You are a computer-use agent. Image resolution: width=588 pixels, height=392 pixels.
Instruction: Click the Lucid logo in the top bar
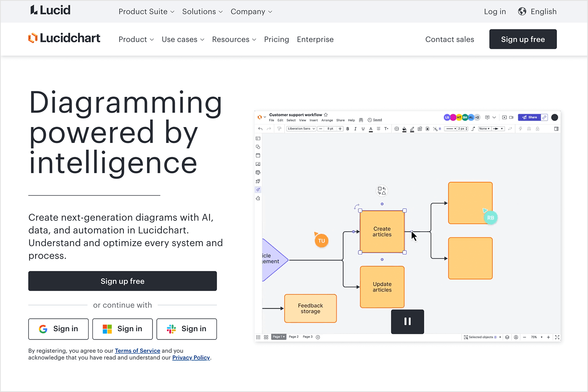[x=50, y=10]
